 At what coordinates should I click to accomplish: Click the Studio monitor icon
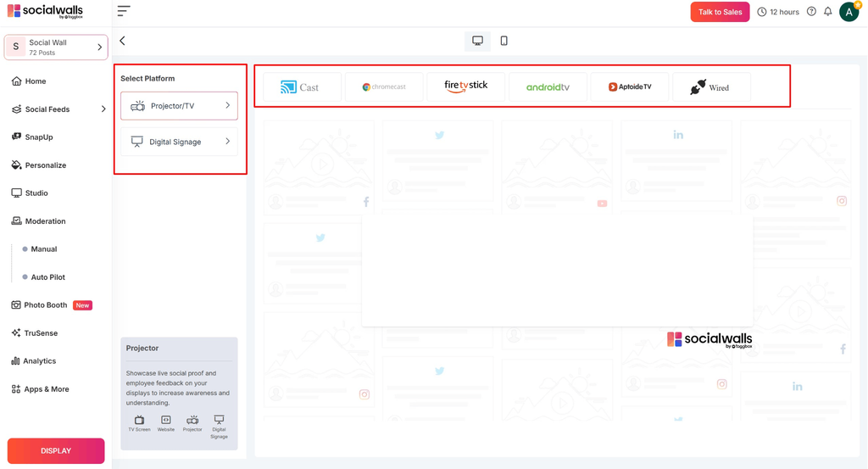pyautogui.click(x=17, y=193)
